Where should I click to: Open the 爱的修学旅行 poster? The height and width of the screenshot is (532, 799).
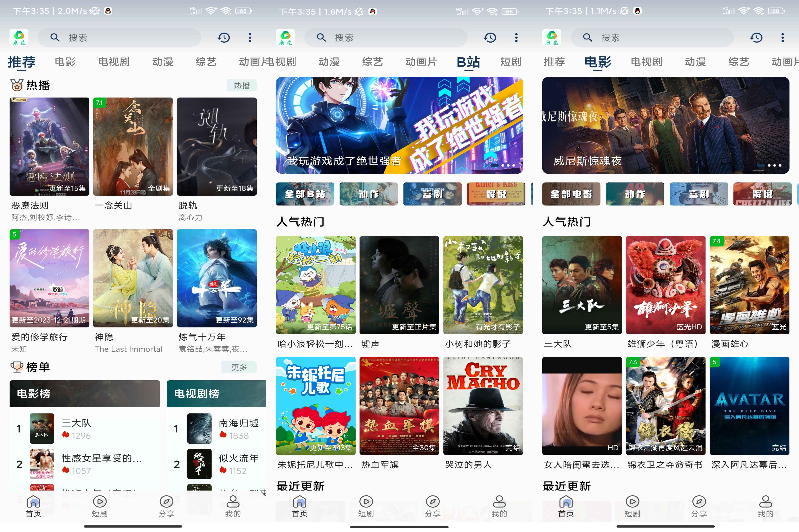(49, 278)
